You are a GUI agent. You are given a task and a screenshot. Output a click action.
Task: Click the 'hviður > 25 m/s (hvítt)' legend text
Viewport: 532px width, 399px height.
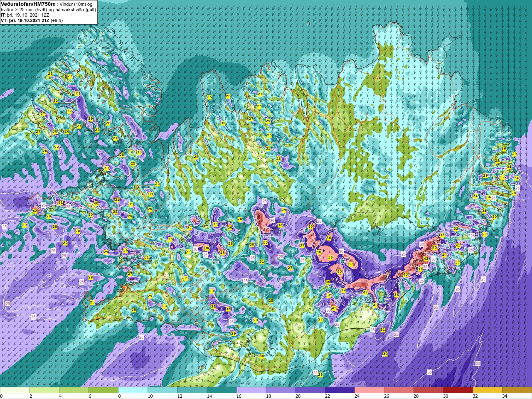25,9
